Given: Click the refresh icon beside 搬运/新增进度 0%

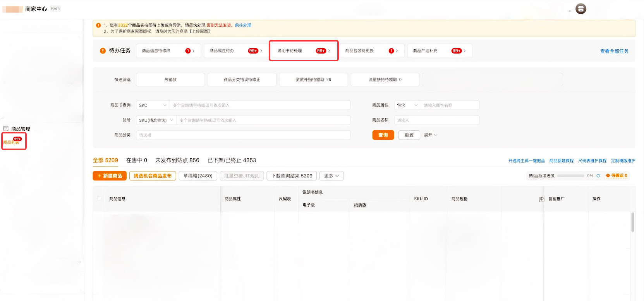Looking at the screenshot, I should click(x=598, y=176).
